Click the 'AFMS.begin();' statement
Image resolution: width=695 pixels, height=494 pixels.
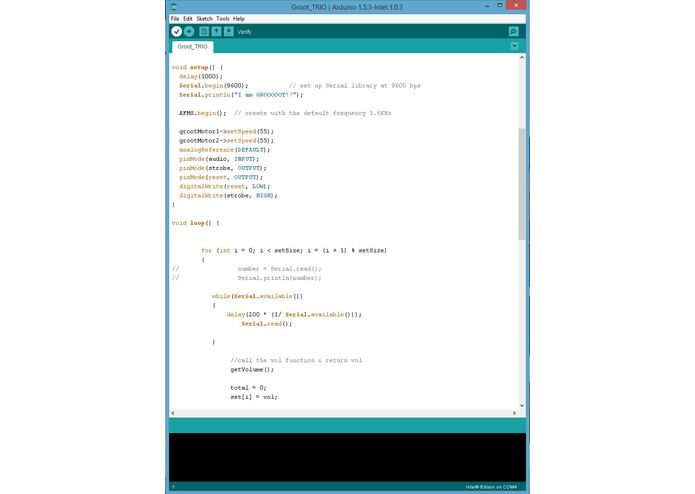click(x=203, y=113)
